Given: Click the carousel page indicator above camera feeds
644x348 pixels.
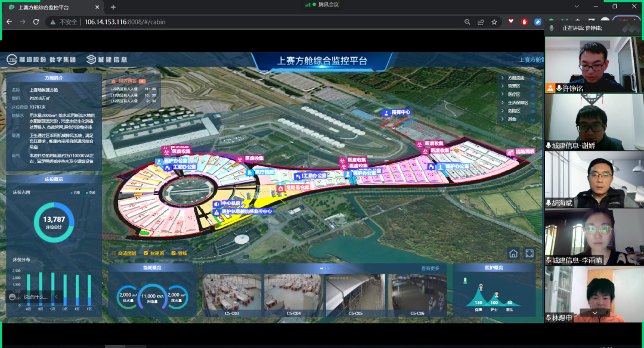Looking at the screenshot, I should 324,268.
